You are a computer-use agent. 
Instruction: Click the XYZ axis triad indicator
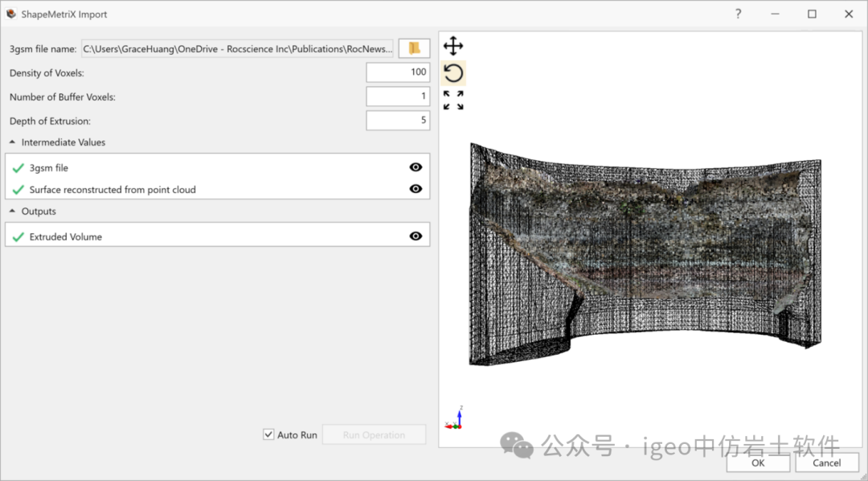click(x=455, y=418)
